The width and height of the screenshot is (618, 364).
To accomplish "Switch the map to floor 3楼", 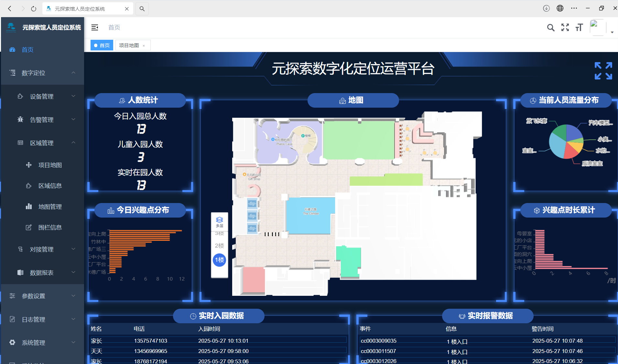I will [x=219, y=234].
